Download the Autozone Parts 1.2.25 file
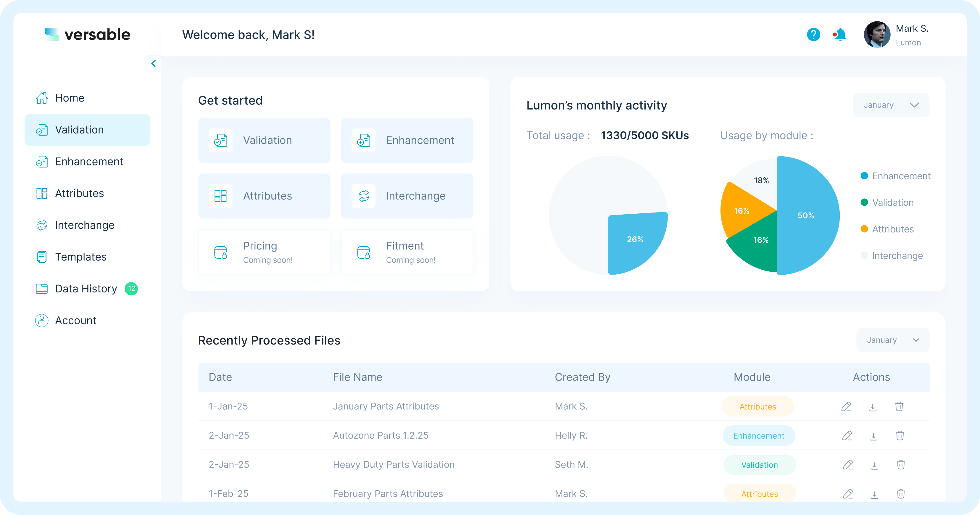The height and width of the screenshot is (515, 980). pos(873,436)
